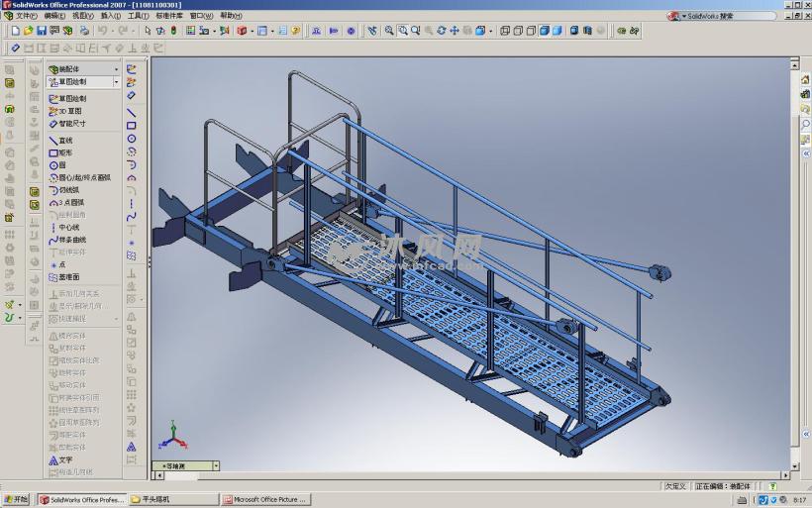Click 草图绘制 sketch button in panel
This screenshot has height=508, width=812.
tap(67, 98)
